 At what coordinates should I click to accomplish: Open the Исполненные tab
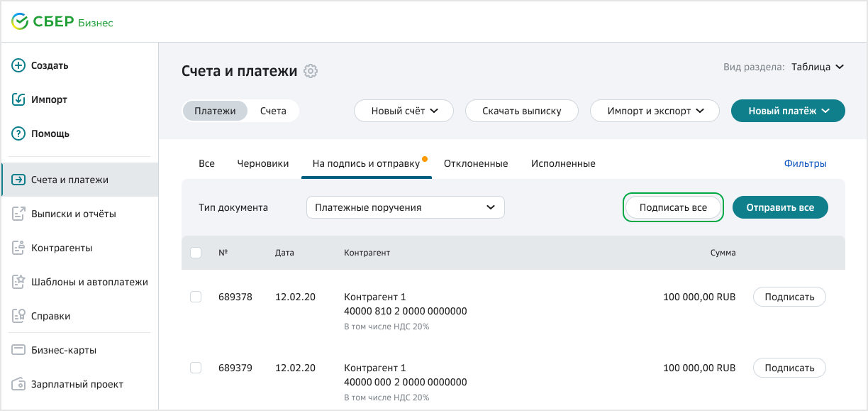coord(563,163)
